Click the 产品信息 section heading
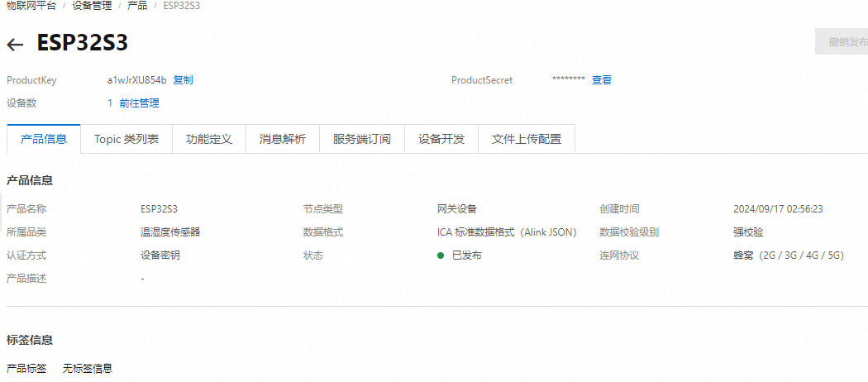The width and height of the screenshot is (868, 382). (x=30, y=180)
